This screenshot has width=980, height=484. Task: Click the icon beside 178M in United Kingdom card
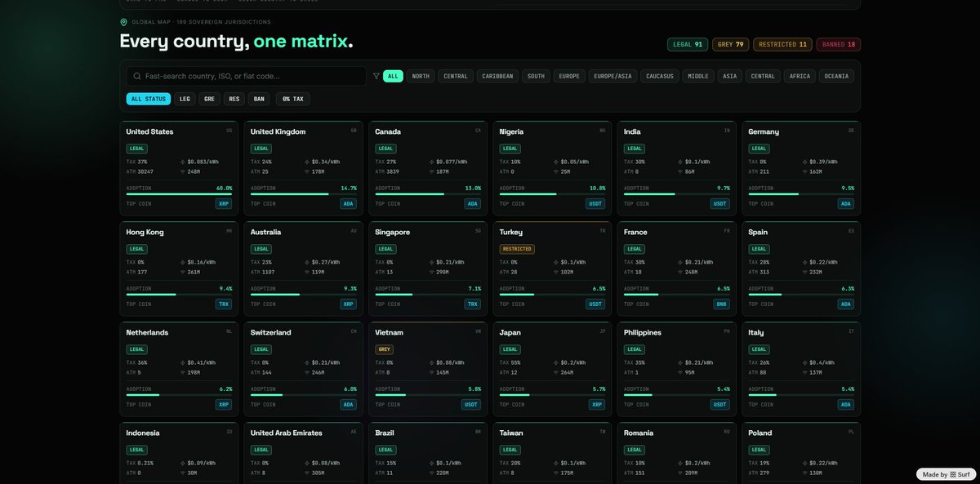click(307, 171)
